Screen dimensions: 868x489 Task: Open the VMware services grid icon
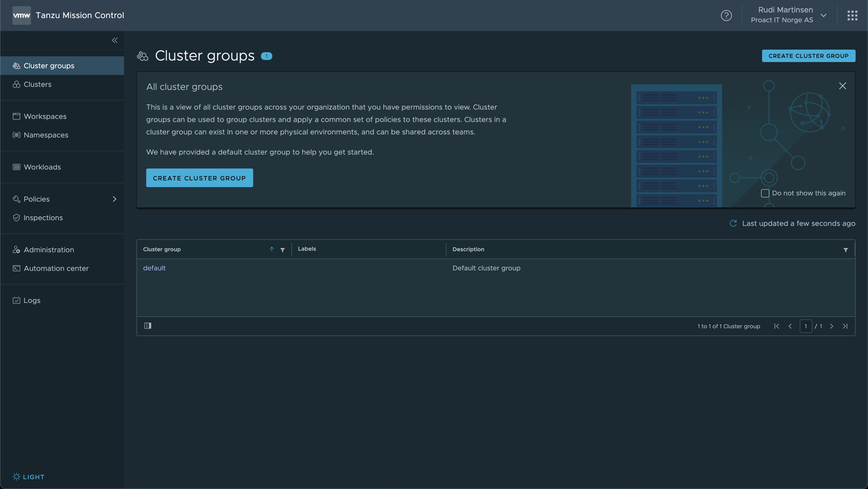click(852, 16)
